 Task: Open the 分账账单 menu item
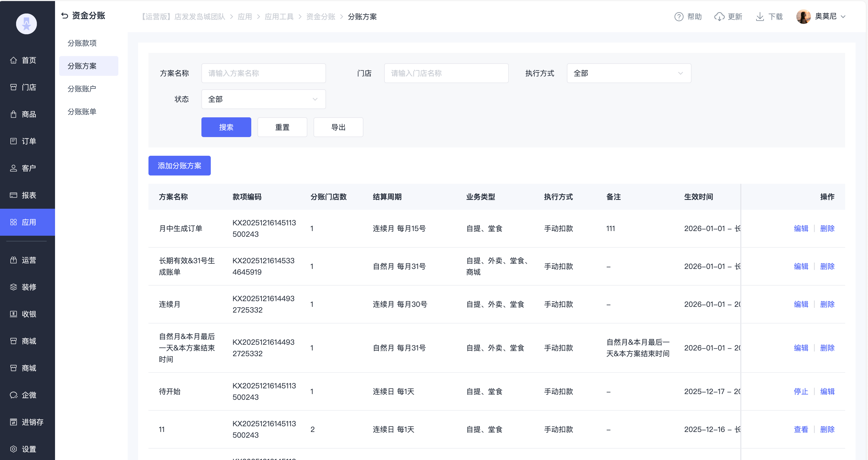[82, 112]
